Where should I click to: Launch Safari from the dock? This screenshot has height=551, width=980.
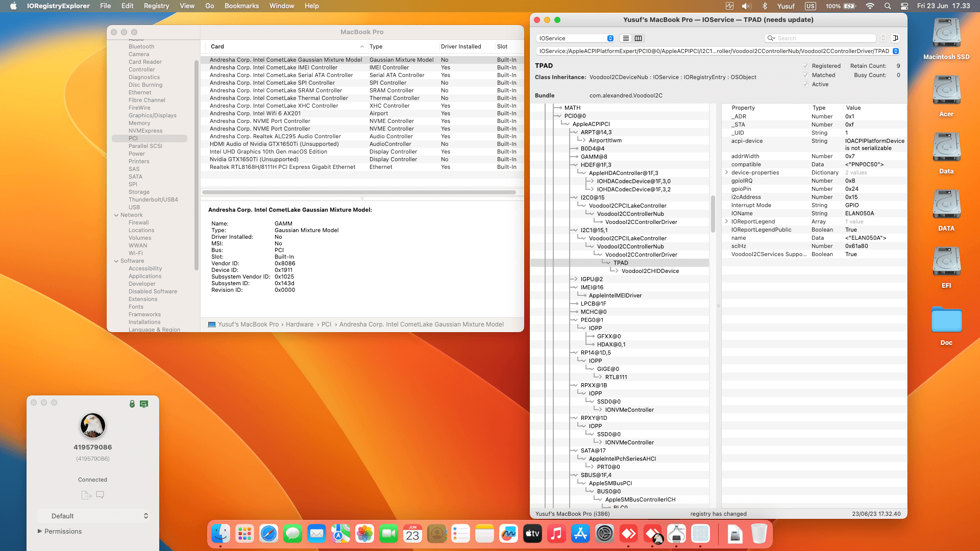pos(268,534)
